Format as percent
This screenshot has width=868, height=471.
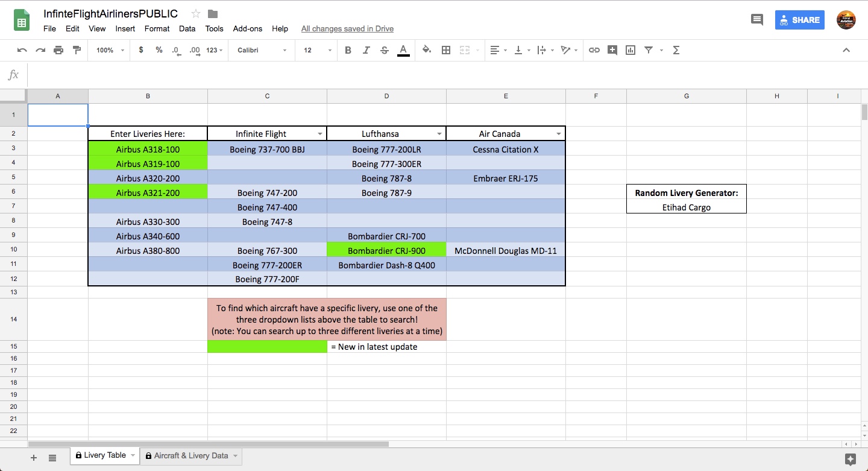tap(159, 50)
